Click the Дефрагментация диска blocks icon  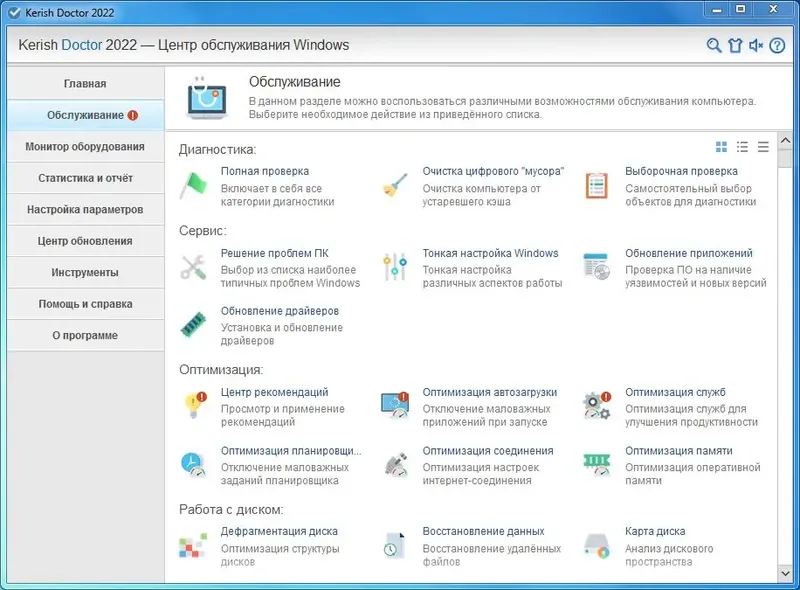pyautogui.click(x=193, y=546)
